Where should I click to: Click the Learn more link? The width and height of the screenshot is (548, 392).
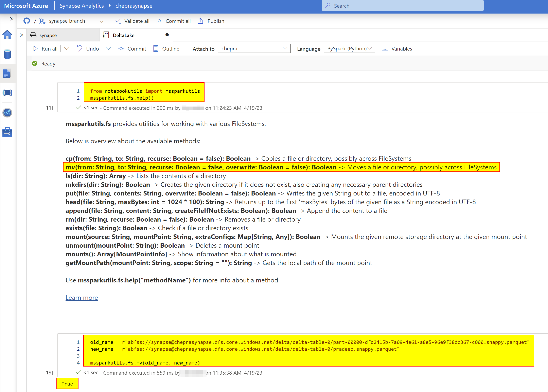[82, 298]
